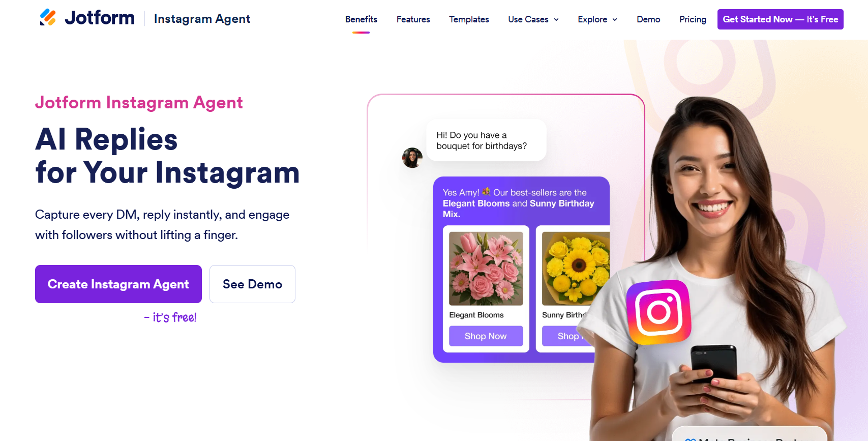
Task: Select the Elegant Blooms pink bouquet image
Action: click(x=486, y=269)
